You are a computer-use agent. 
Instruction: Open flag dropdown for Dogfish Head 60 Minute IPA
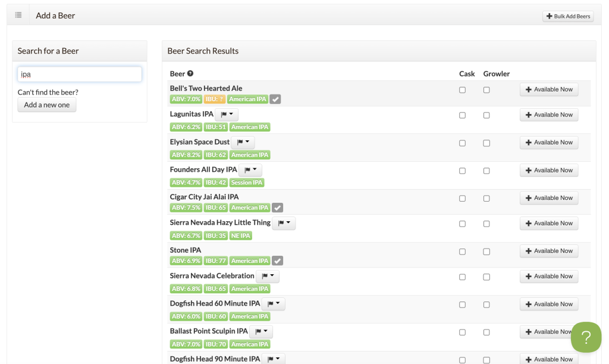point(274,304)
